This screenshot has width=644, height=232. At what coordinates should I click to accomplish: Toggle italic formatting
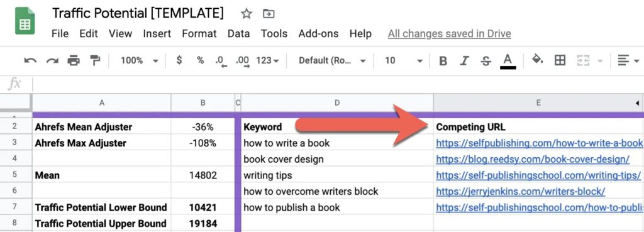click(464, 61)
